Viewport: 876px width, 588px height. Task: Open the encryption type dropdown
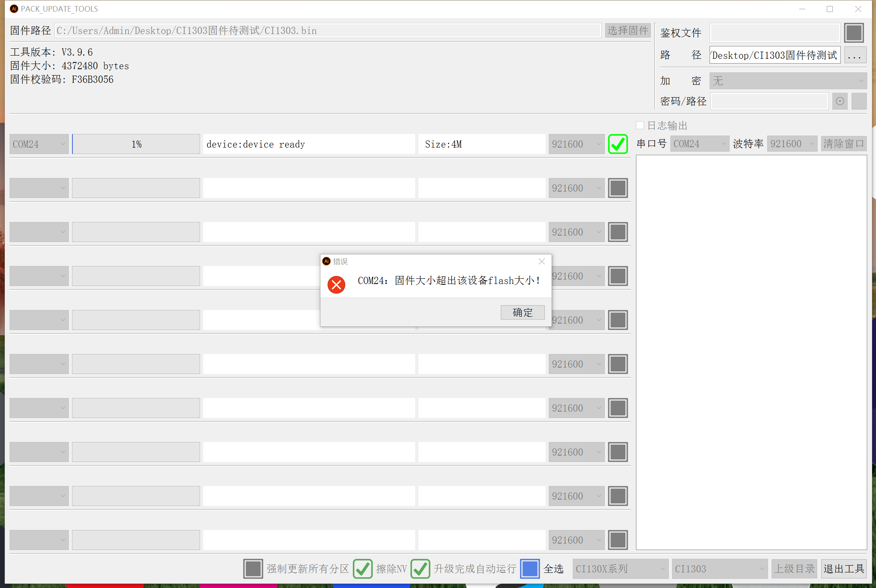tap(788, 81)
